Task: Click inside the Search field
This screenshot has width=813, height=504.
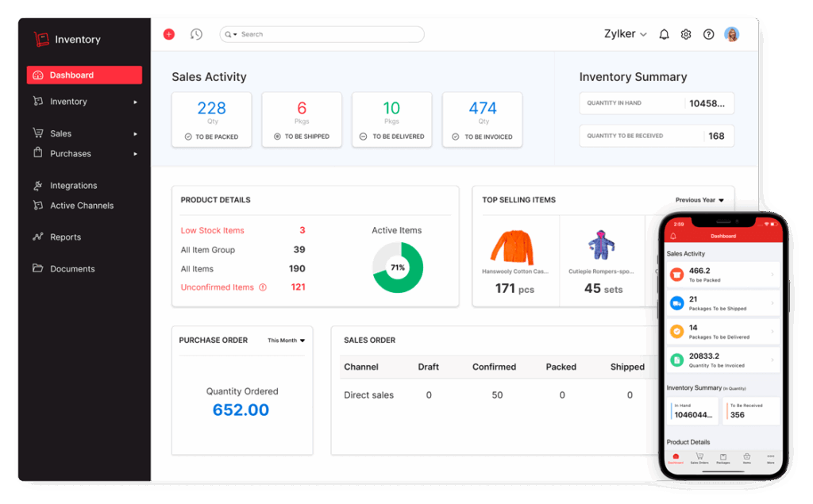Action: (x=322, y=34)
